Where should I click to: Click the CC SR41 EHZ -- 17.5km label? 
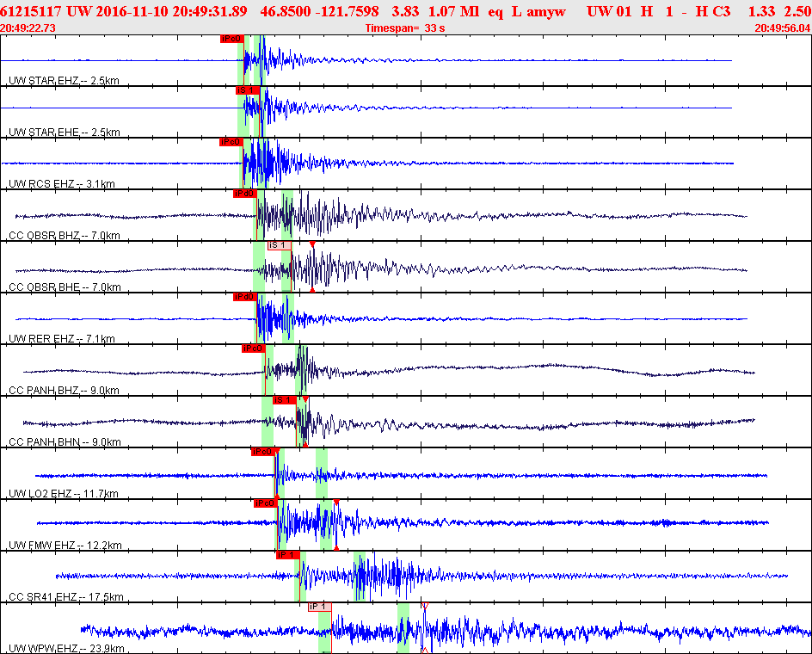[x=66, y=597]
